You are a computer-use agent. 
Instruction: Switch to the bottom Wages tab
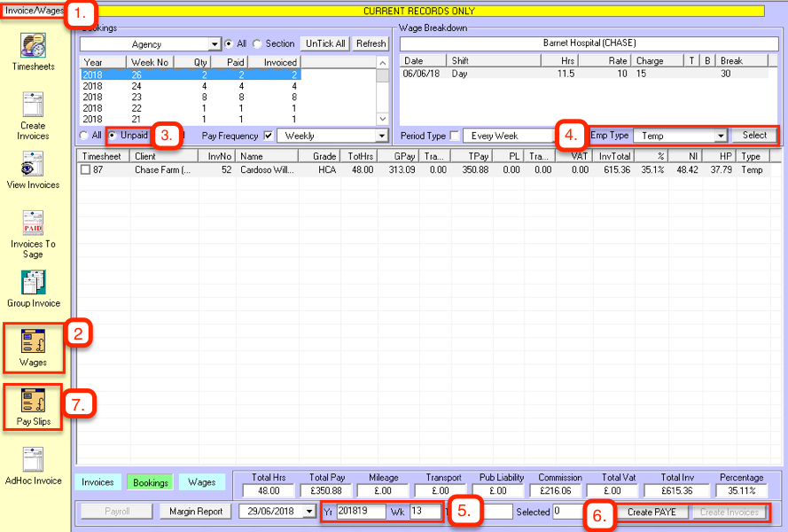pyautogui.click(x=201, y=482)
